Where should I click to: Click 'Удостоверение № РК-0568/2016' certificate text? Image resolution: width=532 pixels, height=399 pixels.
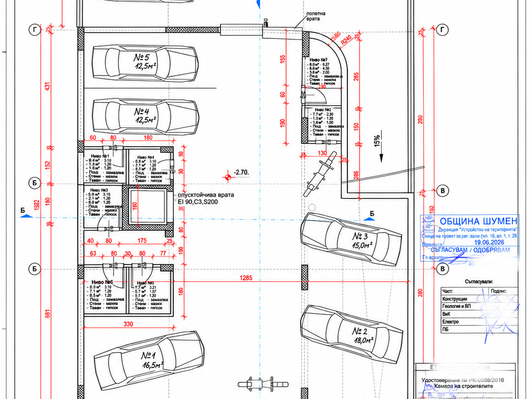coord(463,380)
